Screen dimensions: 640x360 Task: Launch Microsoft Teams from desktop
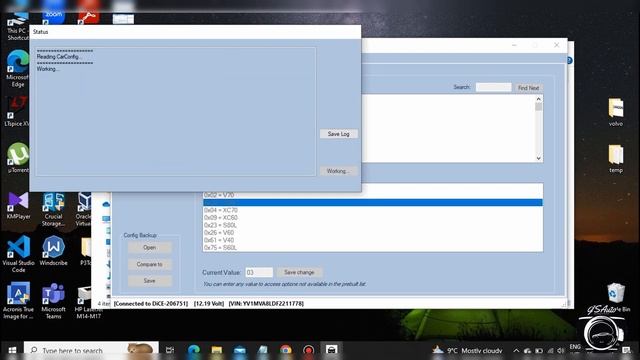pos(53,300)
